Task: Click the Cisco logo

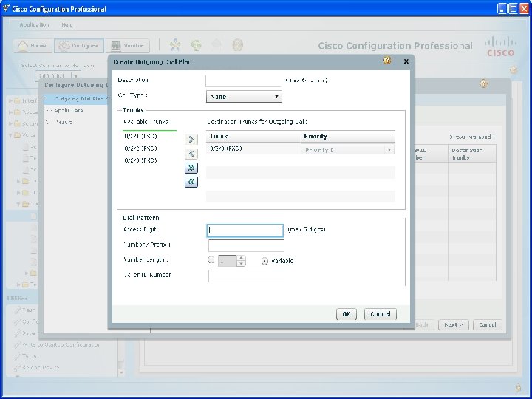Action: (501, 47)
